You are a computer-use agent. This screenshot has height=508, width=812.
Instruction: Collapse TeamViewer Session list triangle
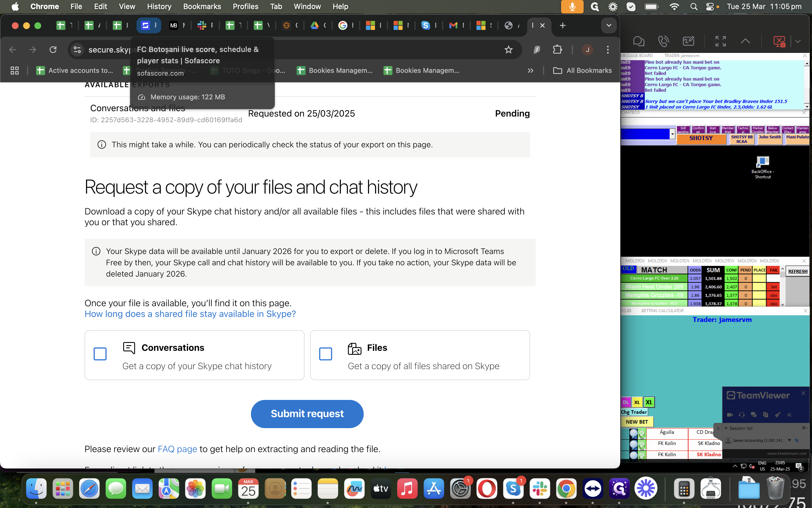[726, 428]
